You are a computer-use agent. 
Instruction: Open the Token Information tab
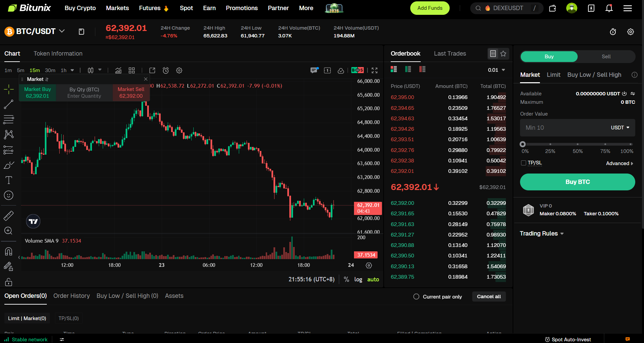pyautogui.click(x=58, y=54)
